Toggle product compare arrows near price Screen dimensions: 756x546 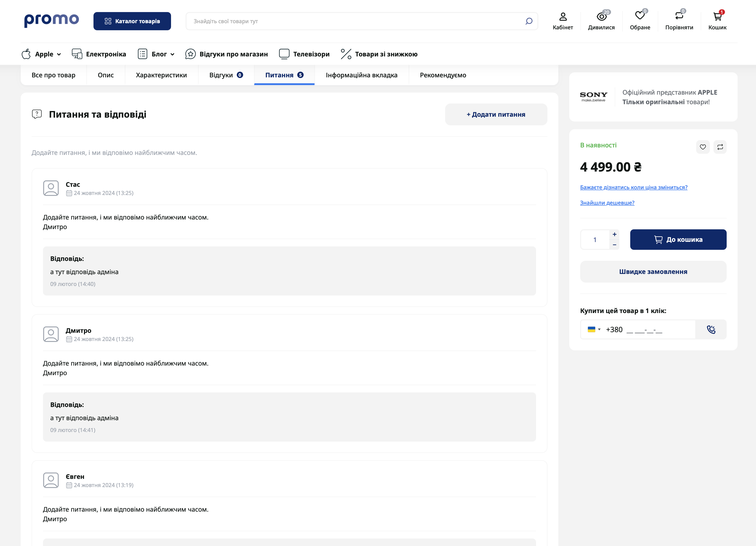coord(720,147)
